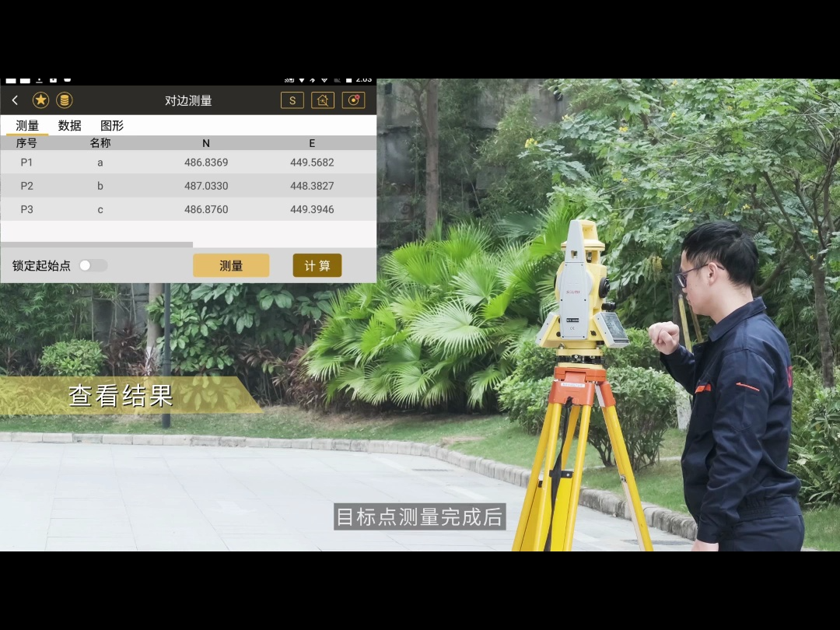The height and width of the screenshot is (630, 840).
Task: Click point name c
Action: [100, 209]
